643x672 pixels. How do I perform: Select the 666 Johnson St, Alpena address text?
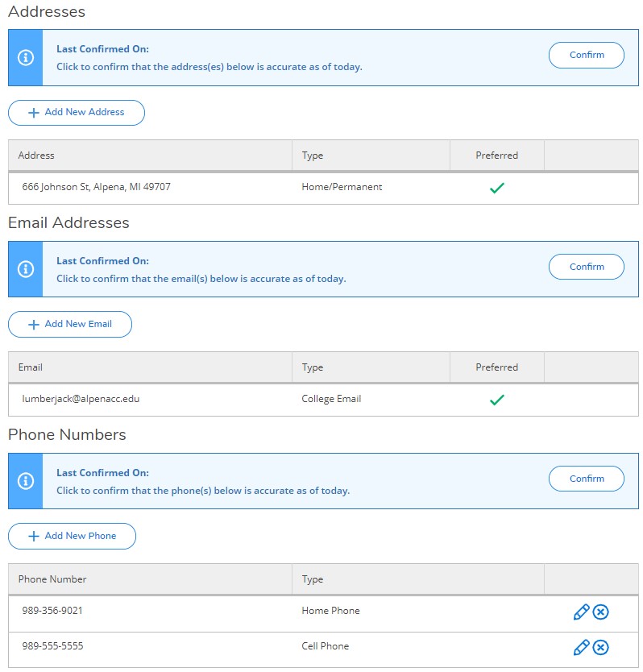click(97, 187)
